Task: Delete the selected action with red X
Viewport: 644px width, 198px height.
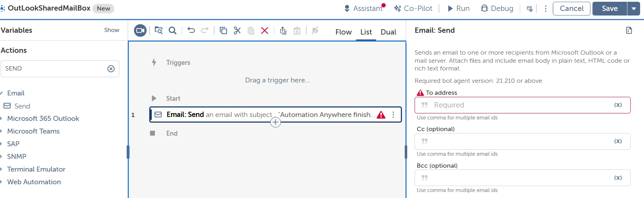Action: pyautogui.click(x=265, y=31)
